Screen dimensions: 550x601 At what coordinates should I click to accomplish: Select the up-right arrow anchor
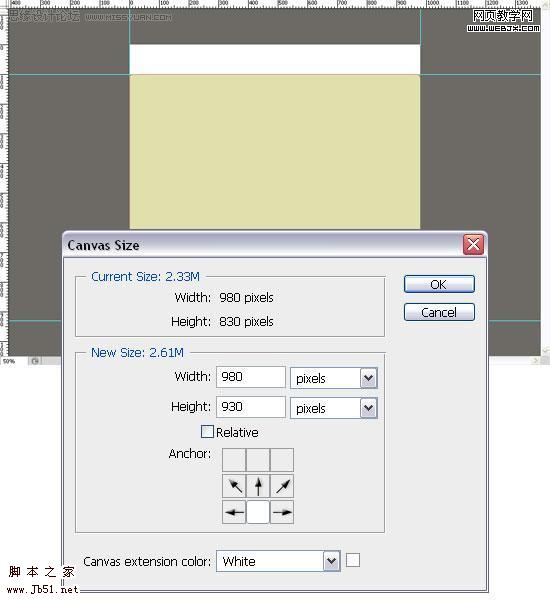pos(282,486)
